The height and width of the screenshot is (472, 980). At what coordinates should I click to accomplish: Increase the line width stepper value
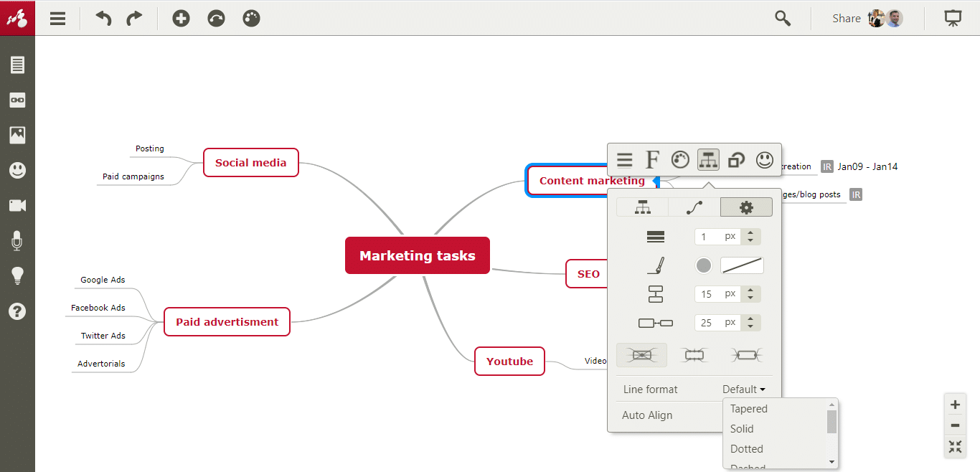point(751,233)
